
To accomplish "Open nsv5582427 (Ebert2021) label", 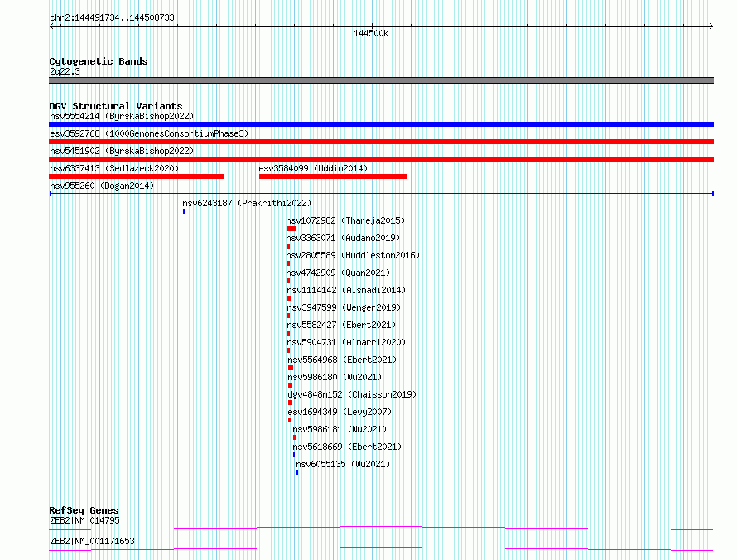I will 341,325.
